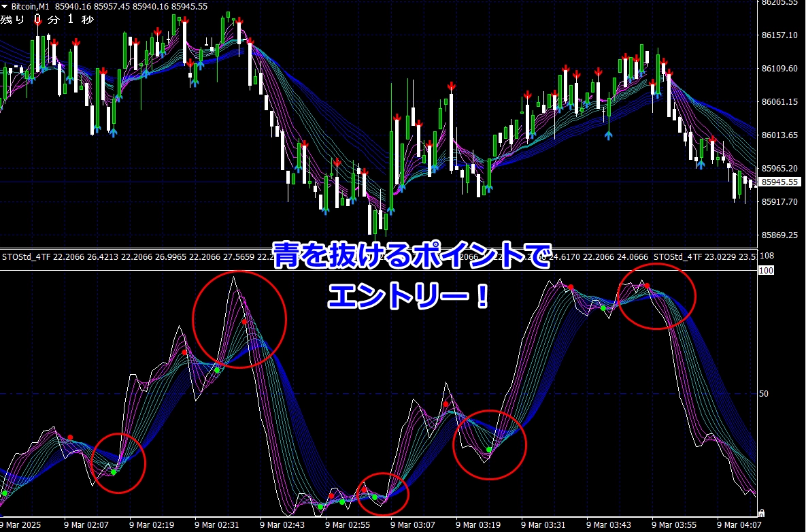Click price scale value 86109.60
Screen dimensions: 806x532
779,68
